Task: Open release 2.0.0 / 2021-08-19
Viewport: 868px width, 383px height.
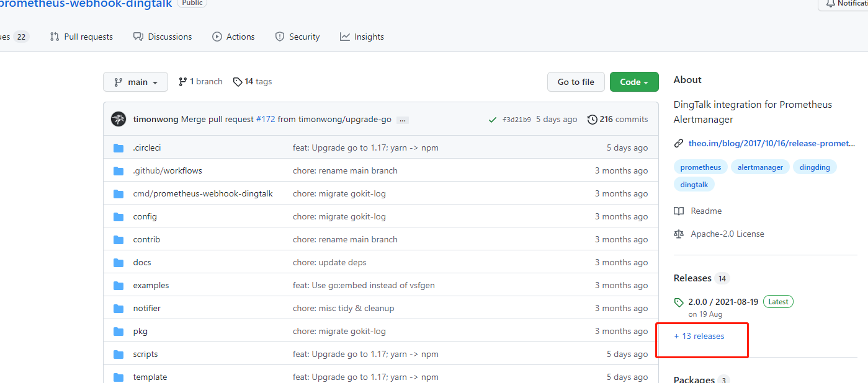Action: [x=723, y=302]
